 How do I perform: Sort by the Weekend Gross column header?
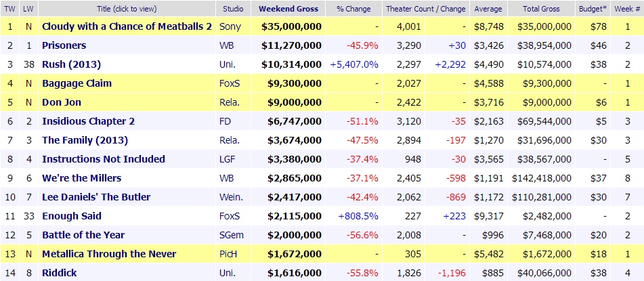click(x=291, y=9)
